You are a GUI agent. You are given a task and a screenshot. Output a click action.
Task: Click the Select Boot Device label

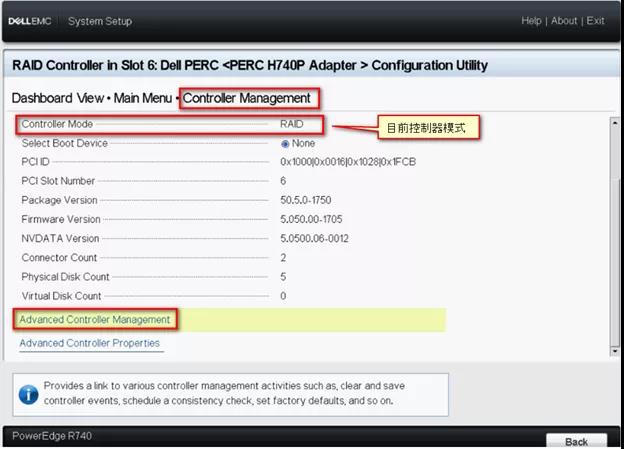click(64, 143)
